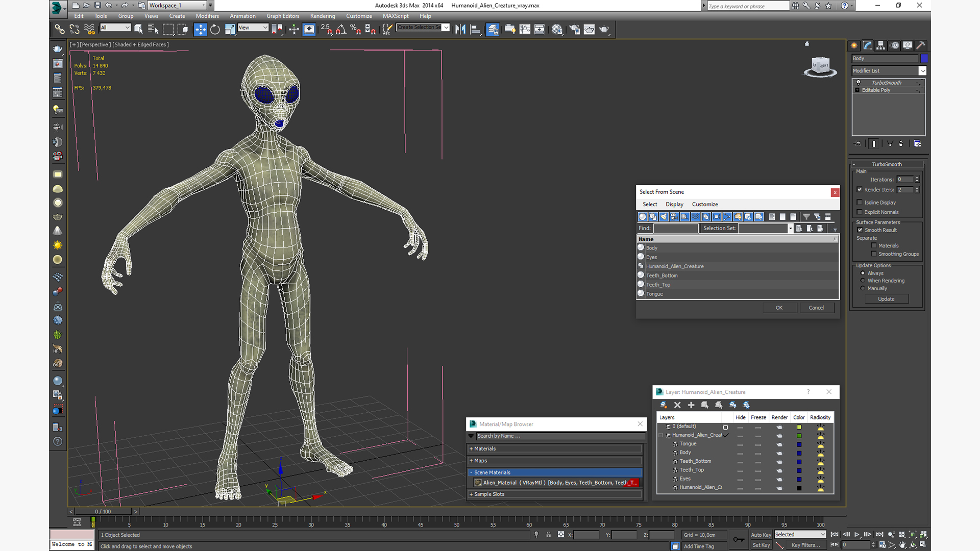The height and width of the screenshot is (551, 980).
Task: Click the Align tool icon
Action: 475,29
